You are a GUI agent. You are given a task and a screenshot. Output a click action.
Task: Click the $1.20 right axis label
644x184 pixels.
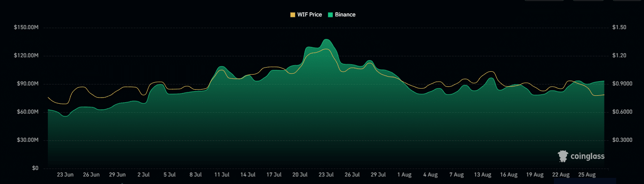pyautogui.click(x=620, y=56)
